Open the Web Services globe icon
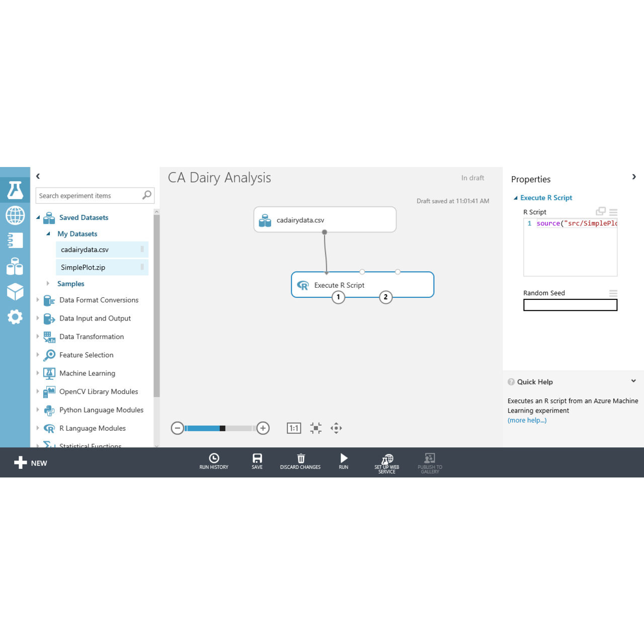The width and height of the screenshot is (644, 644). [x=15, y=215]
